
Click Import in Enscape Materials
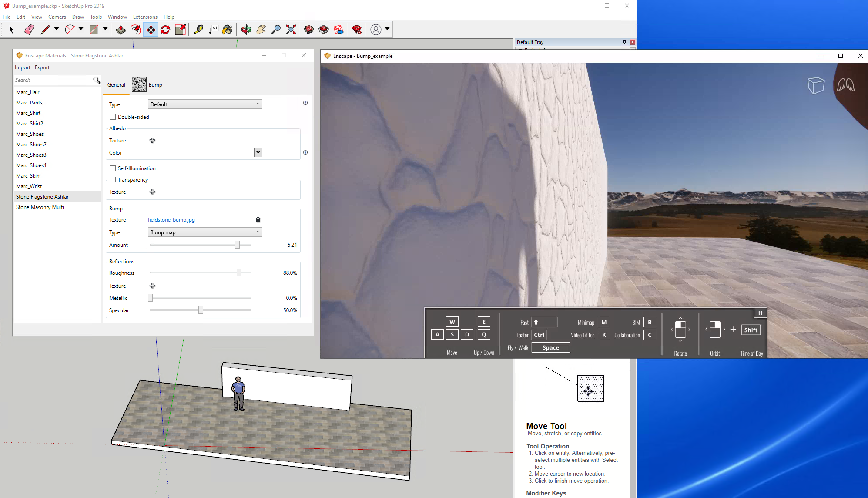pyautogui.click(x=23, y=67)
